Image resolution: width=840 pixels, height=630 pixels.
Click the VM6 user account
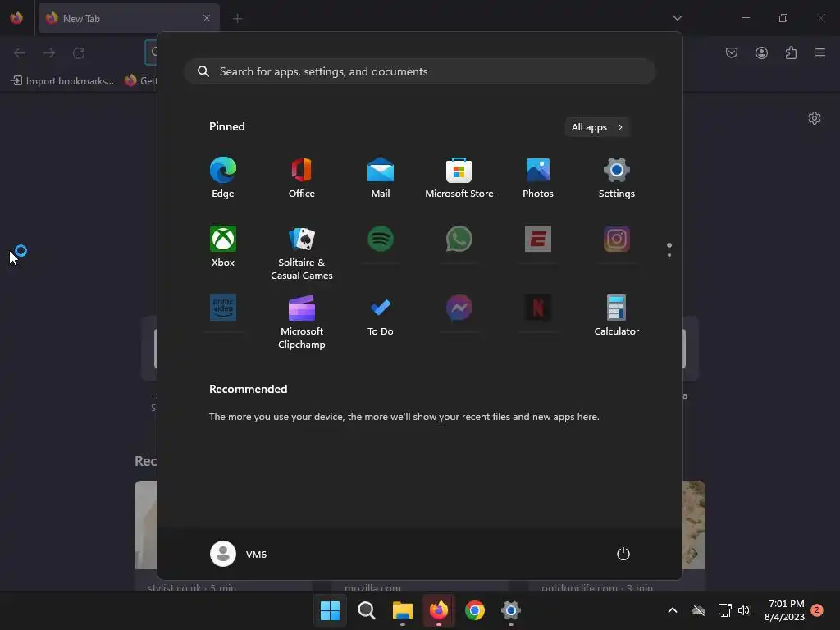pos(239,554)
